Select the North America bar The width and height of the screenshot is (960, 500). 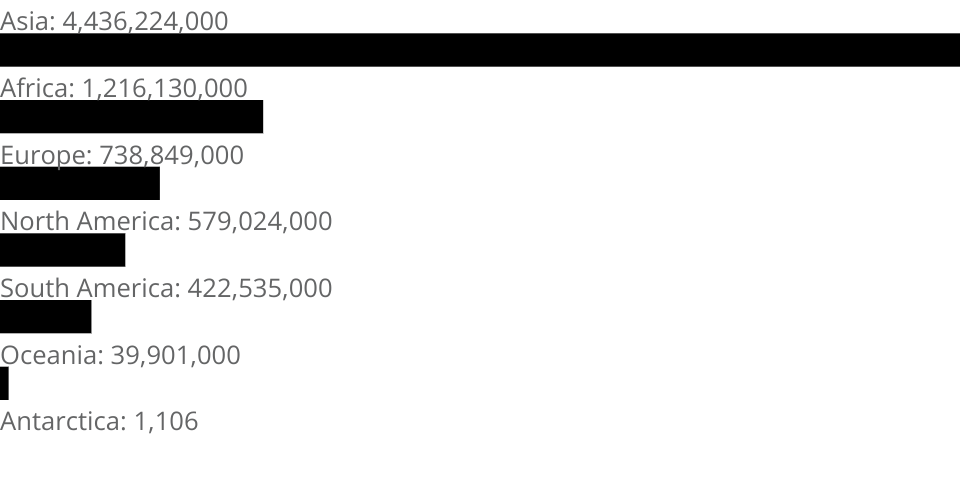click(x=62, y=250)
